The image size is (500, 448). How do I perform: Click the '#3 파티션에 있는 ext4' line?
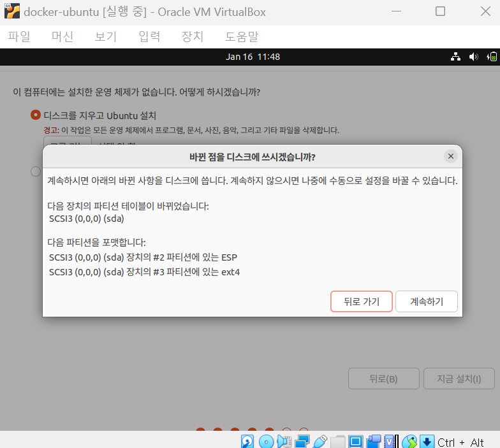(x=144, y=272)
